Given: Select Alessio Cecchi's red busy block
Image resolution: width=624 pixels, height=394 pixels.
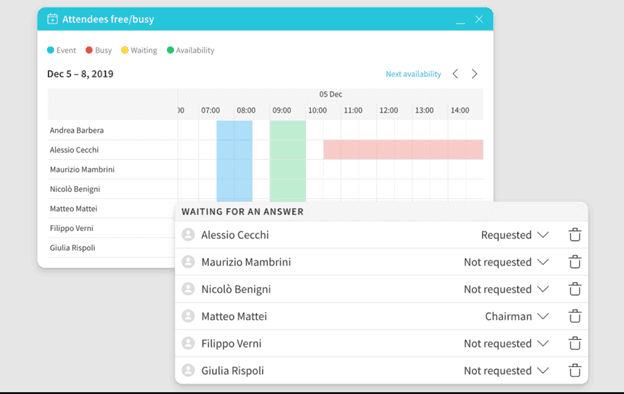Looking at the screenshot, I should coord(403,150).
